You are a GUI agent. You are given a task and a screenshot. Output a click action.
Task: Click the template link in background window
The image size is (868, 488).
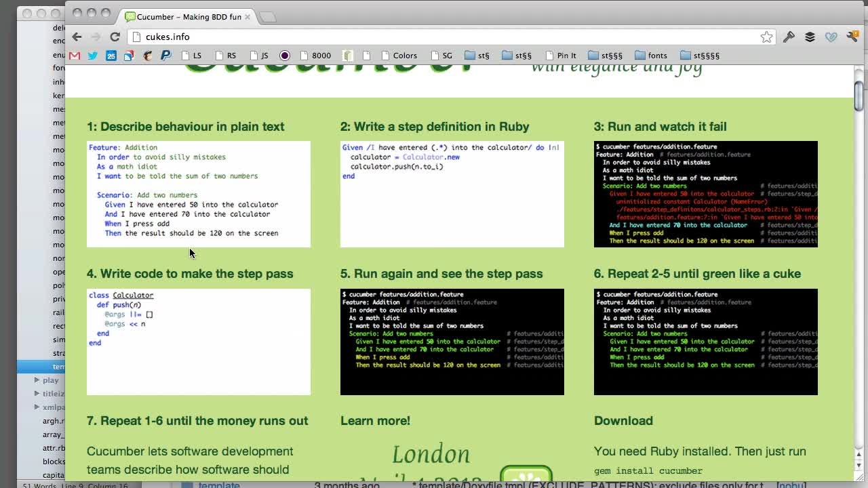[x=218, y=485]
